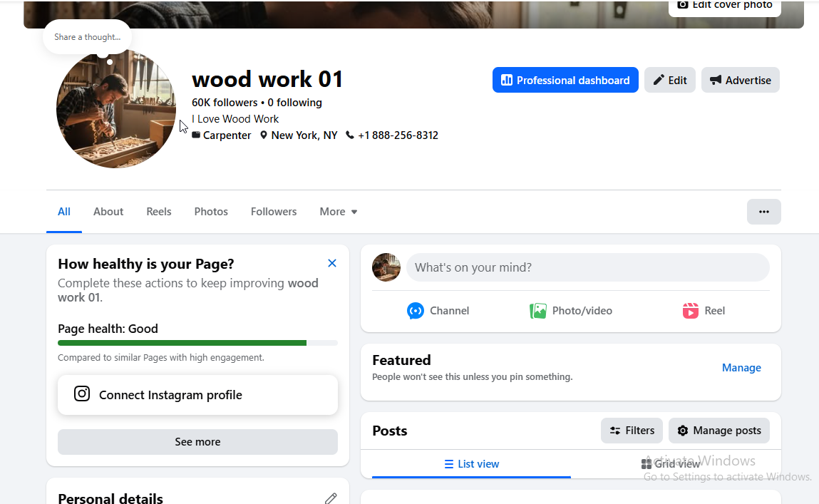819x504 pixels.
Task: Select the List view tab
Action: coord(471,464)
